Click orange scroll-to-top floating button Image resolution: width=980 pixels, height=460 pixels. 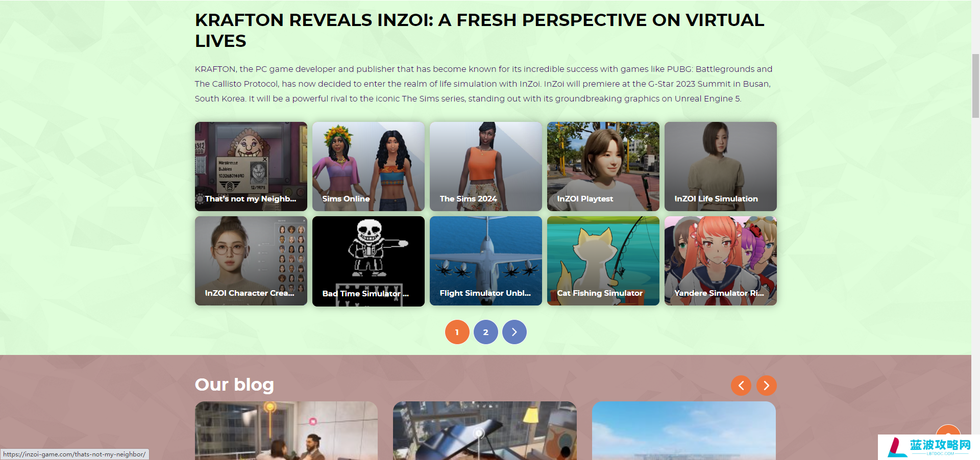tap(948, 430)
